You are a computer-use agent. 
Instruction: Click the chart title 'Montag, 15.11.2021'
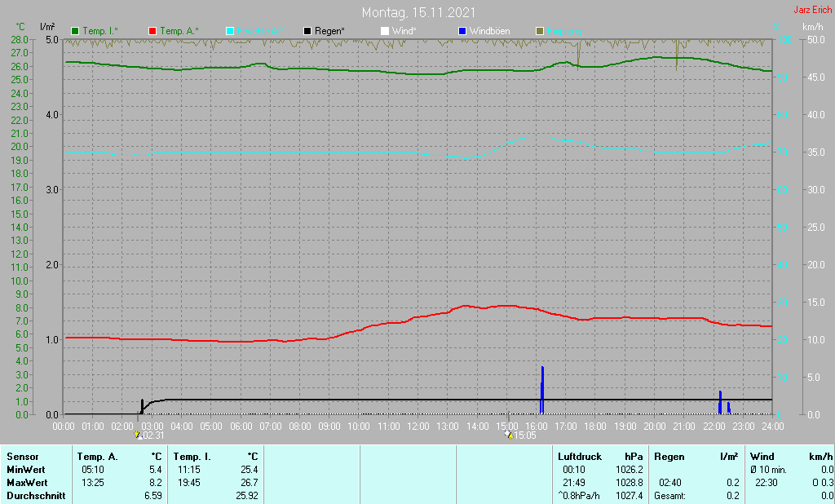click(418, 12)
